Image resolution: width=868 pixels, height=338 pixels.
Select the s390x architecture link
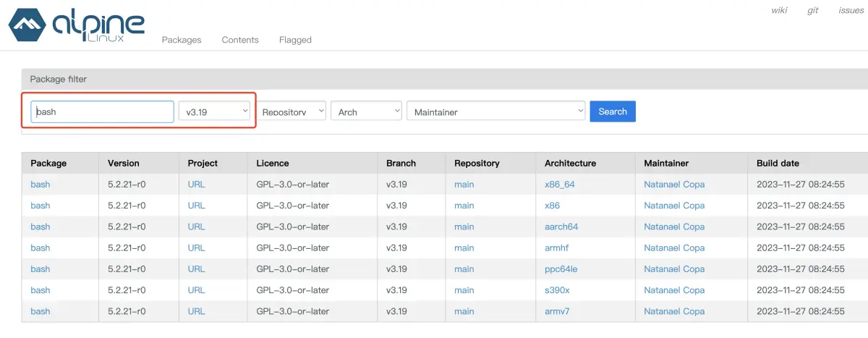557,290
